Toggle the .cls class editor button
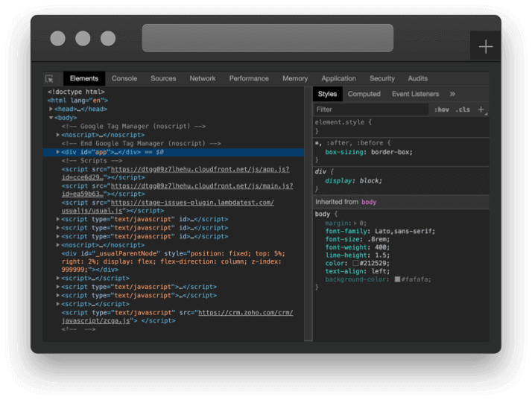 [463, 109]
